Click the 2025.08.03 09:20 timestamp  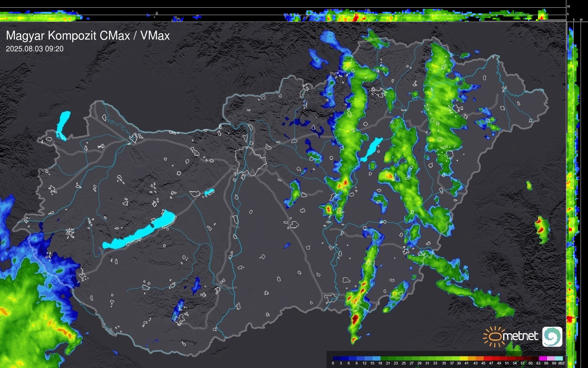tap(35, 49)
